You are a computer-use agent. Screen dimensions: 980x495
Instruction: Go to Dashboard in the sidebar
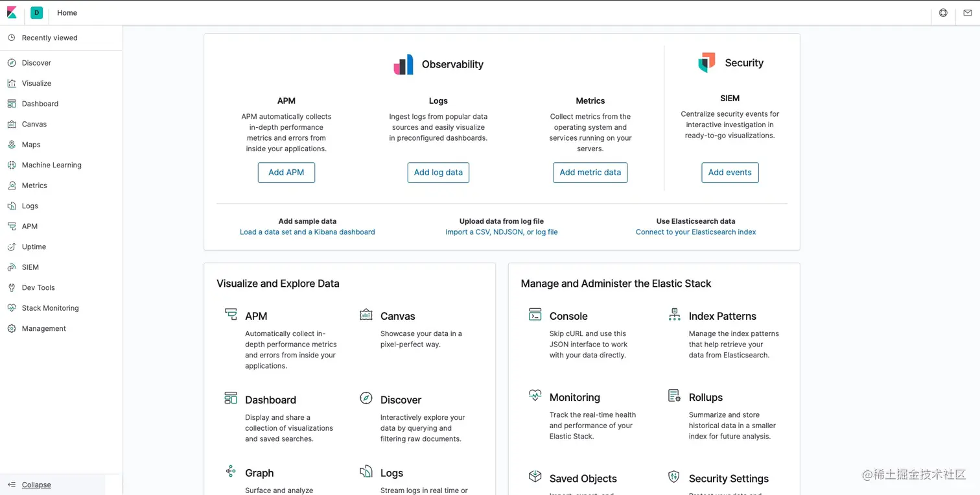point(40,104)
